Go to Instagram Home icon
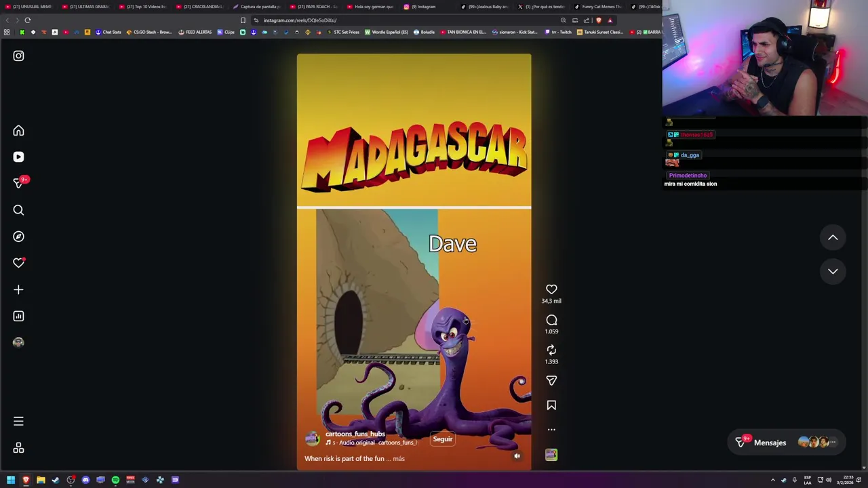The width and height of the screenshot is (868, 488). 18,131
